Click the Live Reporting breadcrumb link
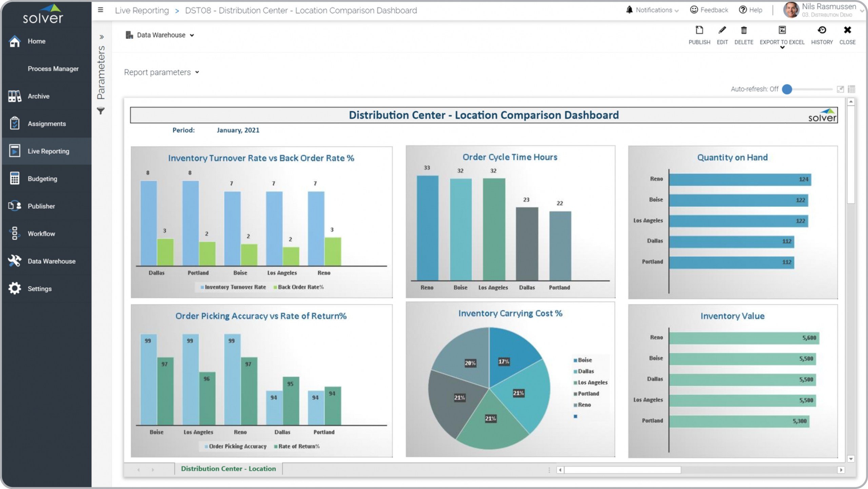Viewport: 868px width, 489px height. coord(142,11)
